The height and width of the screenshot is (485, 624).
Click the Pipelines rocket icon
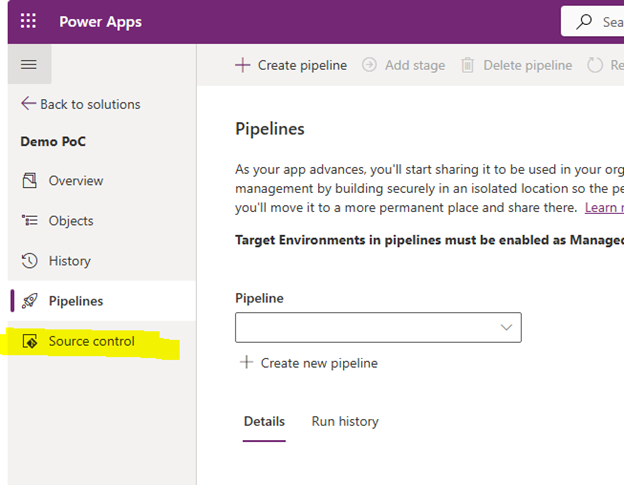pyautogui.click(x=29, y=301)
